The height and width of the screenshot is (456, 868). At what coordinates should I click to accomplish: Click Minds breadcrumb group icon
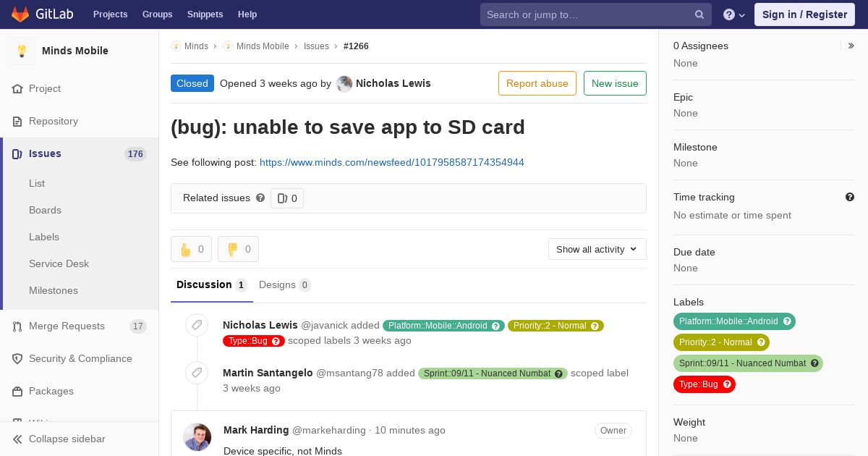(176, 46)
